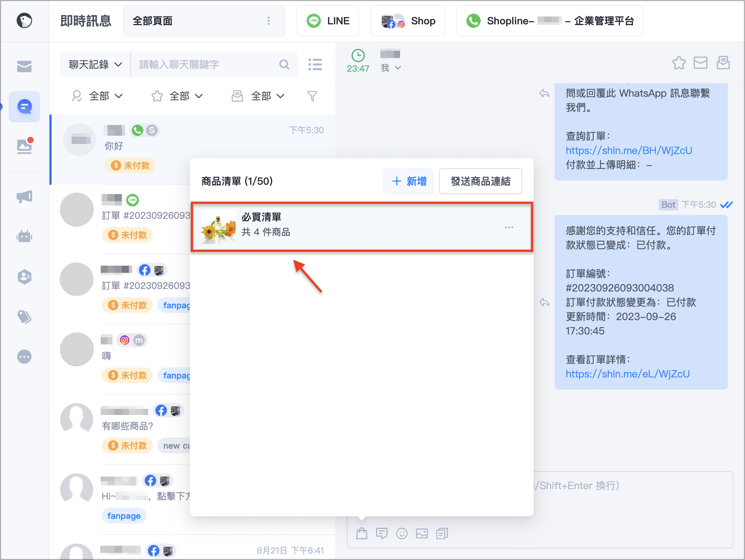Click the 即時訊息 page title
745x560 pixels.
[x=86, y=21]
